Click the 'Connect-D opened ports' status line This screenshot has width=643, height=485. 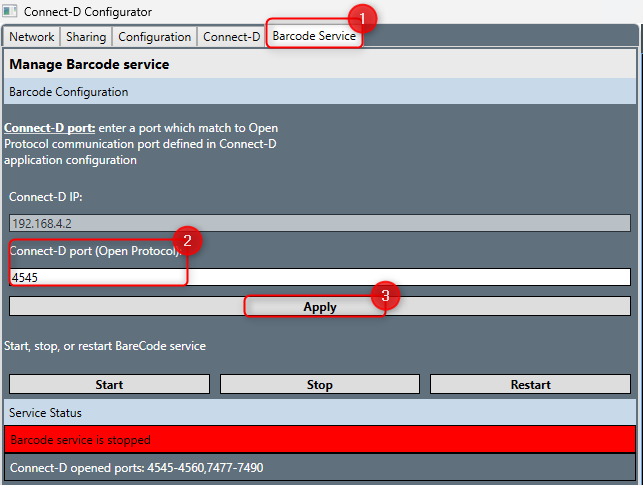[320, 467]
